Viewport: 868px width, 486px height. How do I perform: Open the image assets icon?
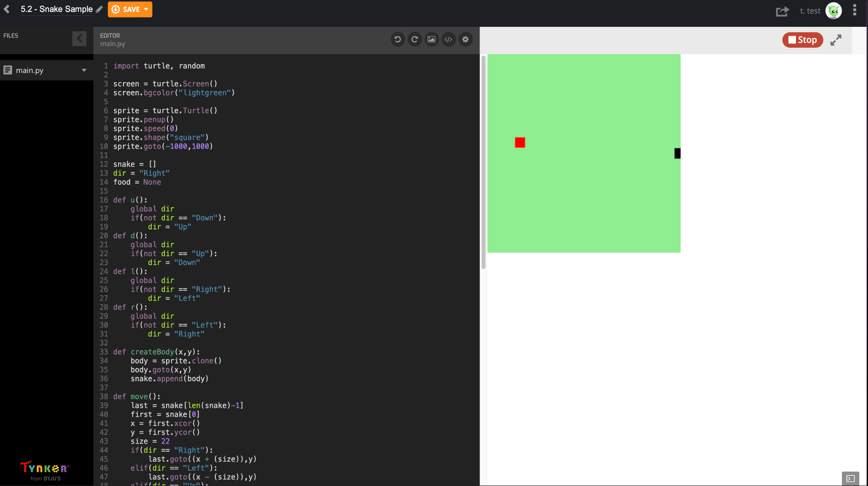[x=431, y=39]
